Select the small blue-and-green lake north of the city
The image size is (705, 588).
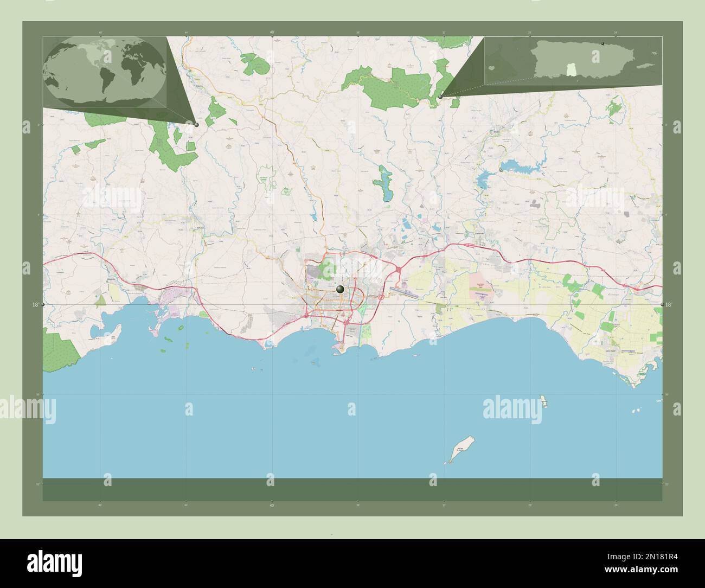click(x=385, y=183)
